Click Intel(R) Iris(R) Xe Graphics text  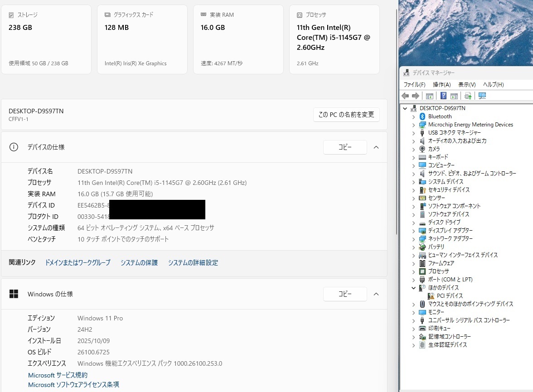point(136,63)
